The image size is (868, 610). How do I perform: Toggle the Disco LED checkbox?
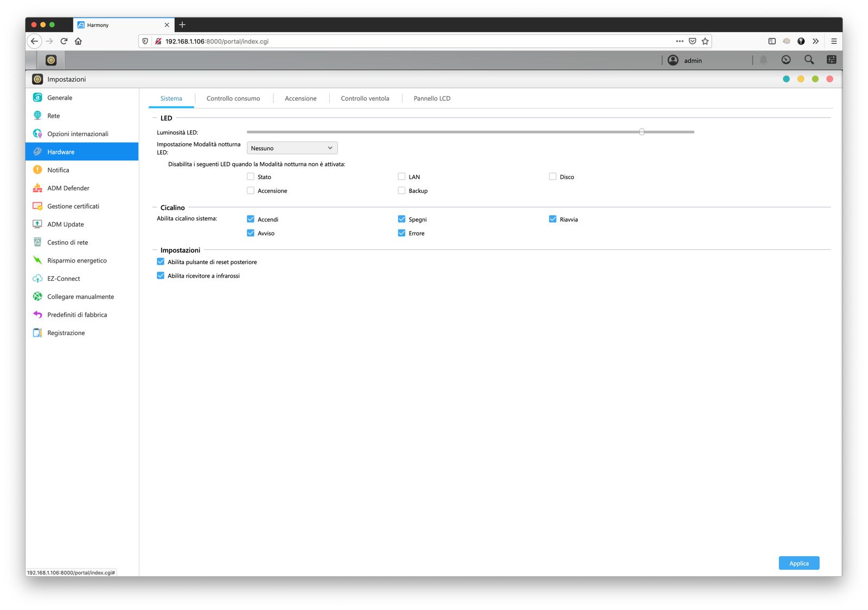click(x=553, y=177)
